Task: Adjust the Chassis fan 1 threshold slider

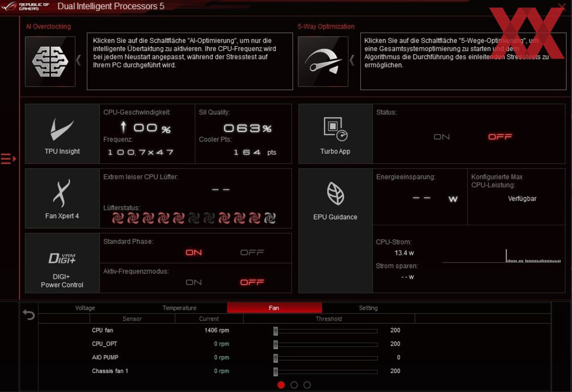Action: 275,371
